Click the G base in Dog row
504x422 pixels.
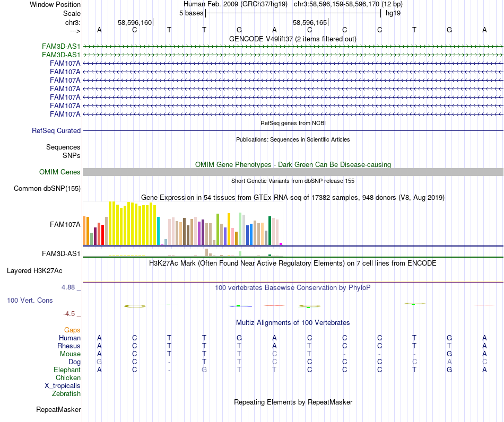coord(99,362)
